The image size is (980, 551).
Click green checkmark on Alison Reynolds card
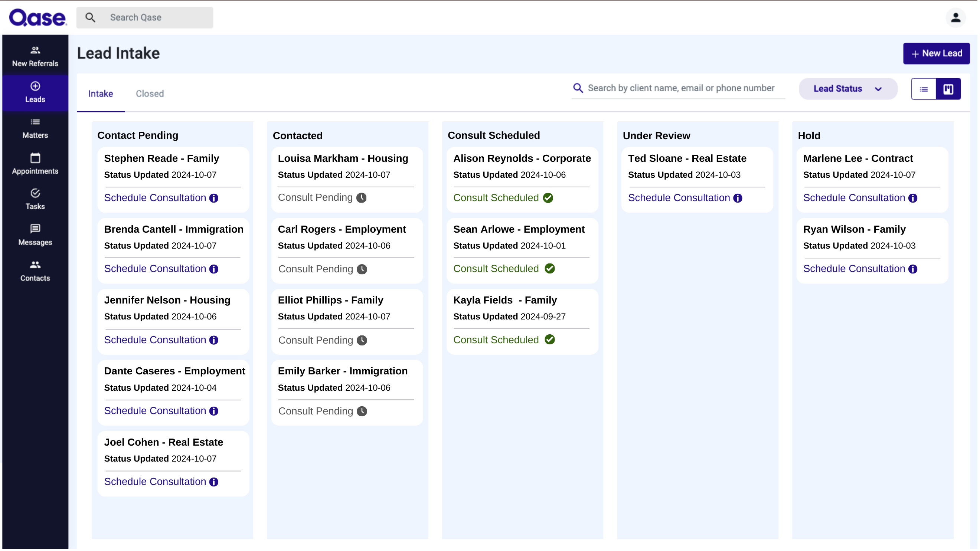(549, 198)
